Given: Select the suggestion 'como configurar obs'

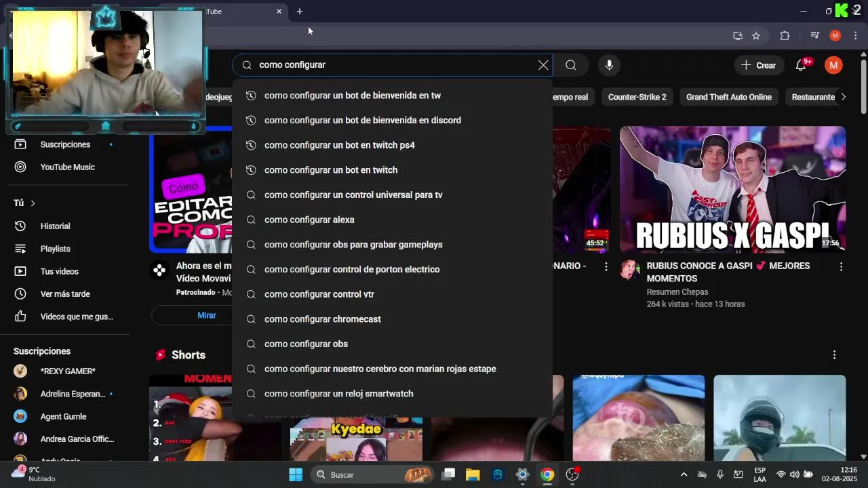Looking at the screenshot, I should [x=392, y=344].
